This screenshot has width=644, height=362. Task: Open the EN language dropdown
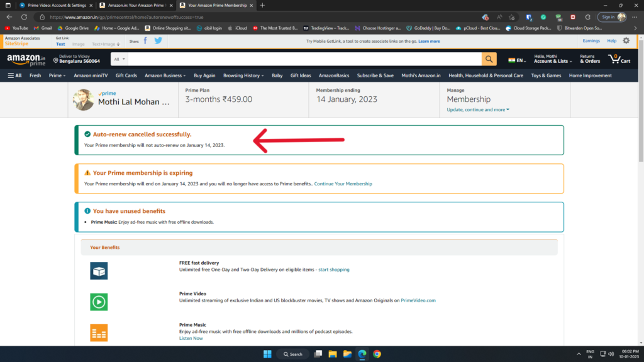click(x=517, y=60)
